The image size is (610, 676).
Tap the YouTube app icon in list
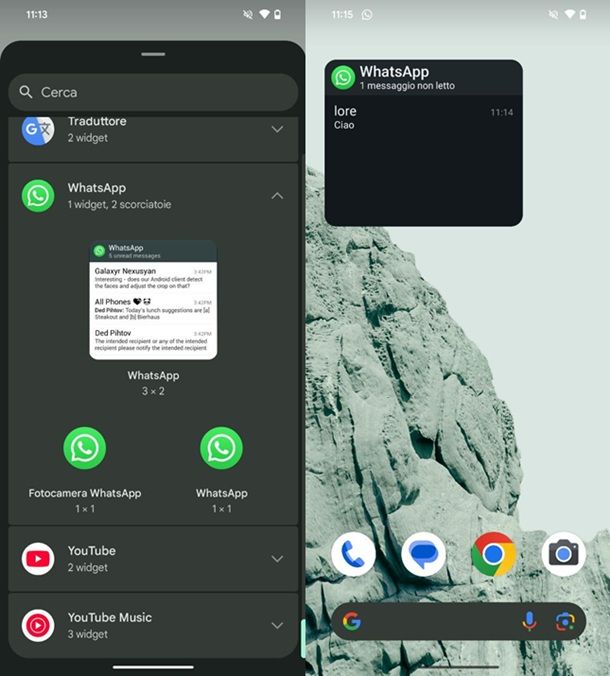pyautogui.click(x=38, y=559)
